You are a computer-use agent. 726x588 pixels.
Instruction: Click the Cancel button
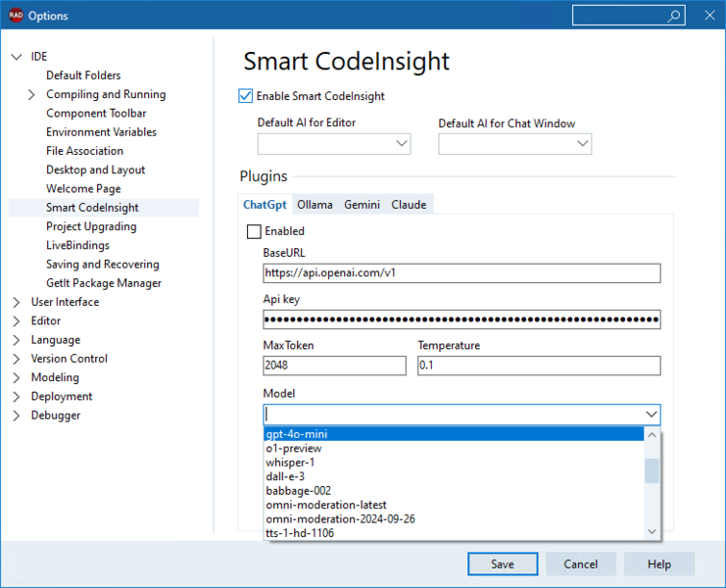(581, 563)
